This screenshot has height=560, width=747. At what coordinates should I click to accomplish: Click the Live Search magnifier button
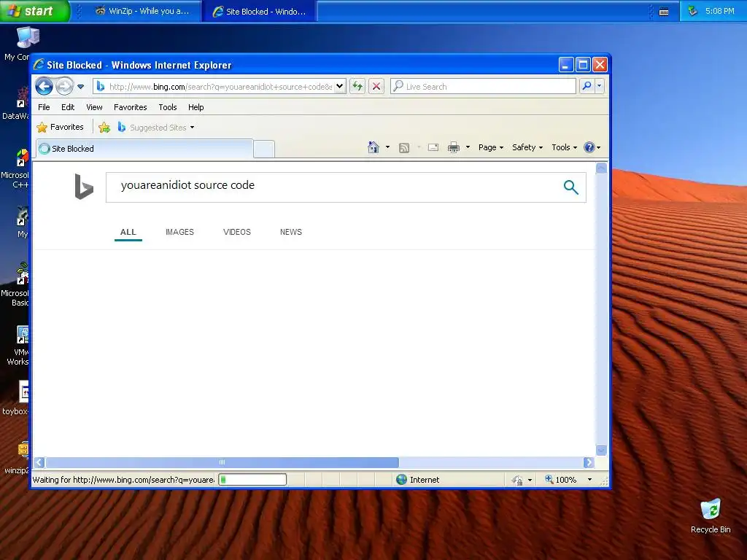pos(587,86)
